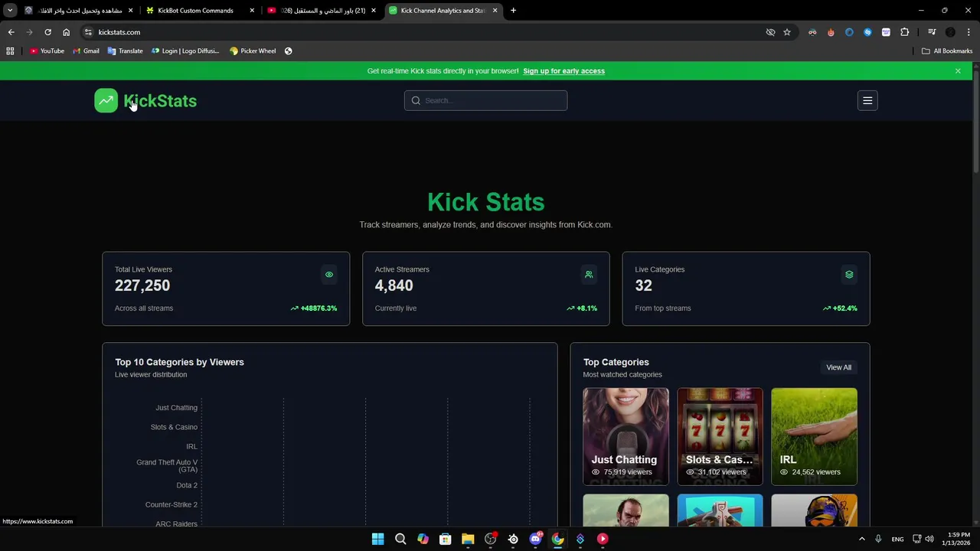Click the 4,840 active streamers value
Viewport: 980px width, 551px height.
[394, 285]
